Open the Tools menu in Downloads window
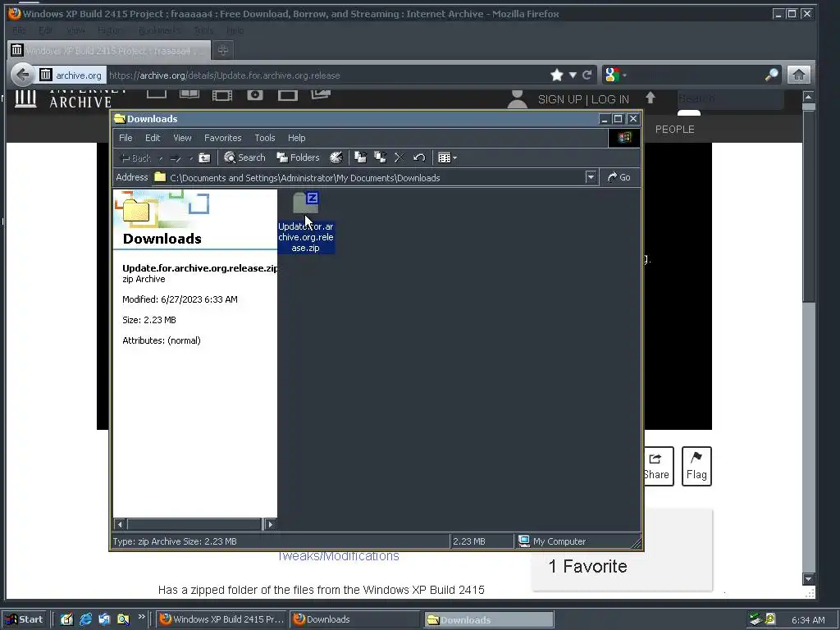840x630 pixels. tap(265, 138)
